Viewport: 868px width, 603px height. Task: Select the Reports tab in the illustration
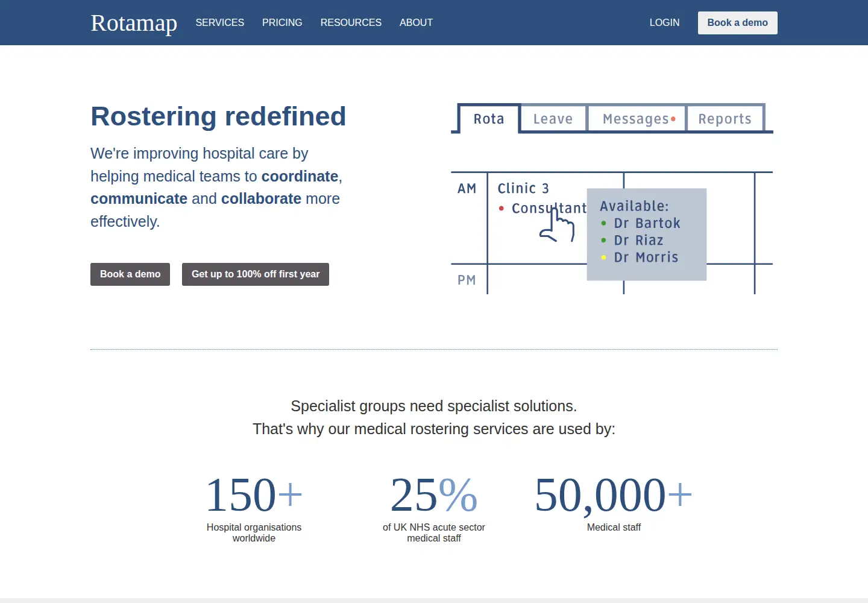[x=725, y=119]
